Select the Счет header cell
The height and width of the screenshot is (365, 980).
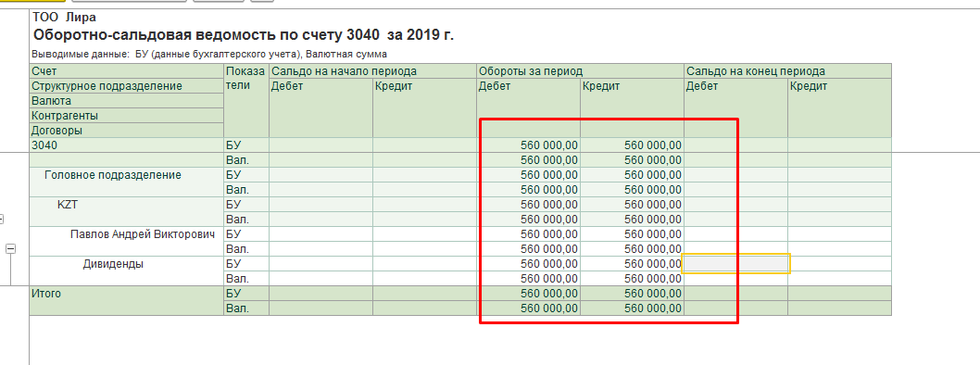127,71
